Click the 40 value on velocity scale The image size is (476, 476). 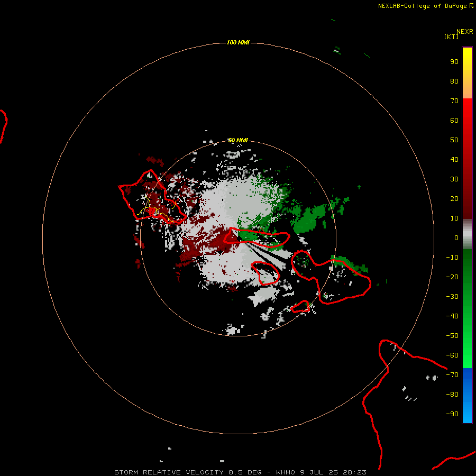click(454, 160)
